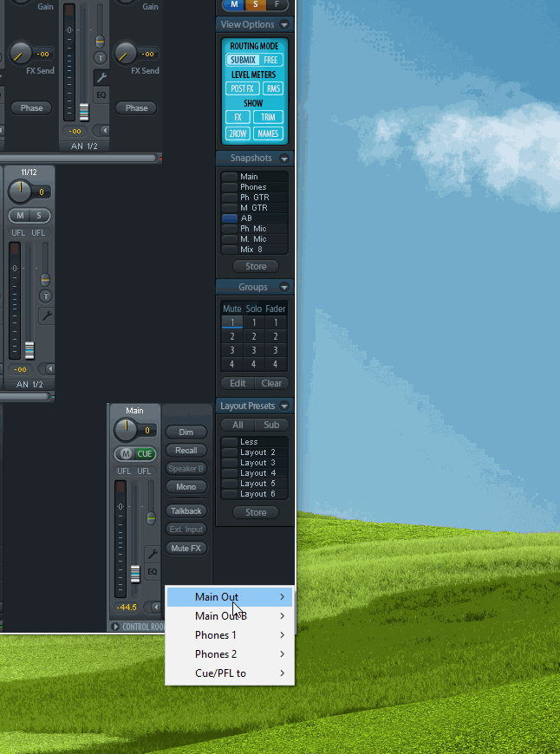Toggle NAMES view option

pos(268,133)
